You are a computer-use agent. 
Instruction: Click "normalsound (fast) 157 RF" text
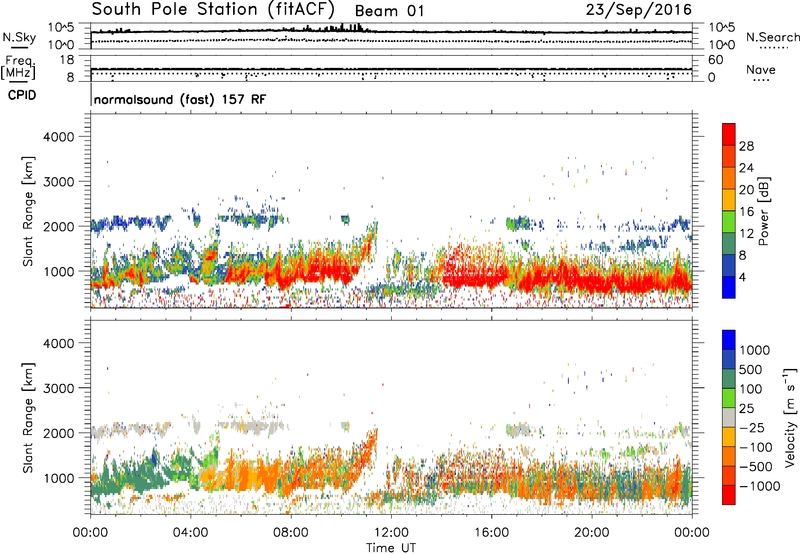pos(180,99)
